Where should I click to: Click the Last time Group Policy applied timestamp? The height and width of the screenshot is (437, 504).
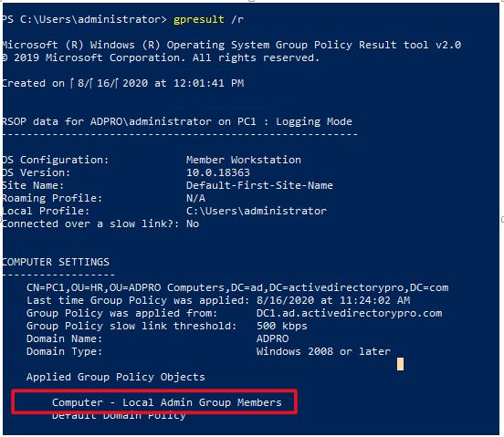(x=333, y=300)
